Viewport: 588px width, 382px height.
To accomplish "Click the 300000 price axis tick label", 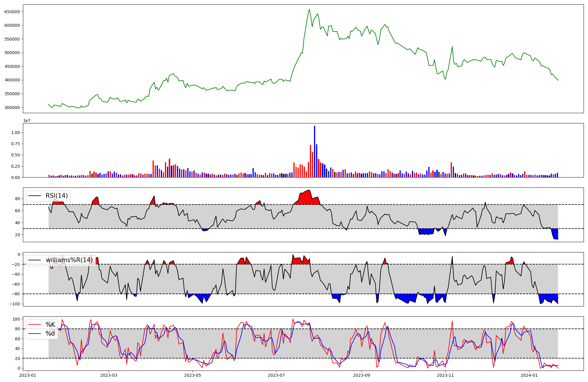I will [x=12, y=108].
